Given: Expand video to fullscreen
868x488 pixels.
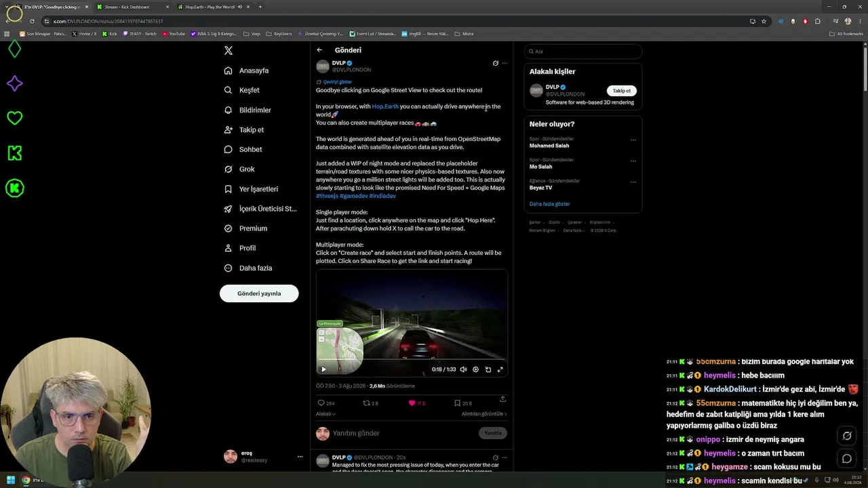Looking at the screenshot, I should coord(500,369).
